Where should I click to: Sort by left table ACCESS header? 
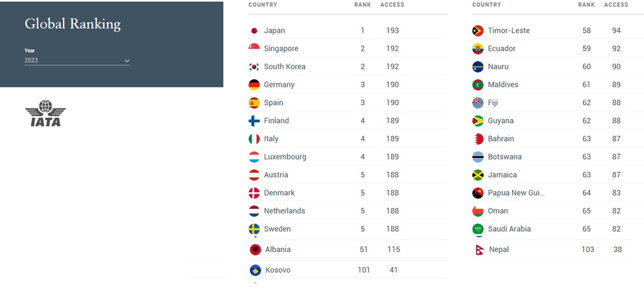click(392, 5)
